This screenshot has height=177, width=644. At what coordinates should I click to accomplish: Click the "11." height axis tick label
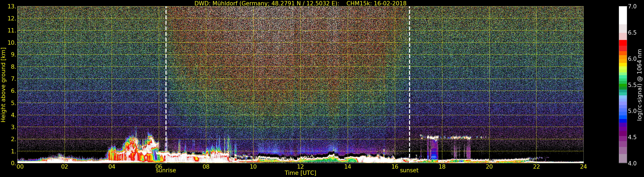(x=12, y=31)
